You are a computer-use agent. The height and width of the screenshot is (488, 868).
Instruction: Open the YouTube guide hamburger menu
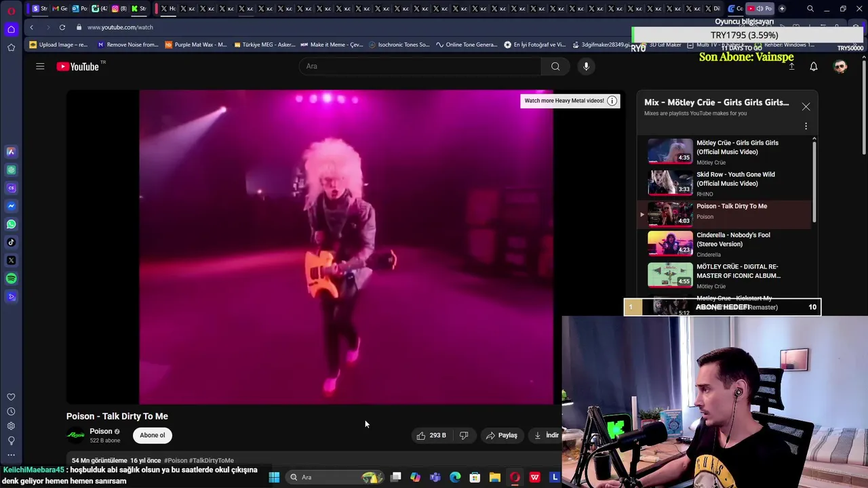click(40, 66)
